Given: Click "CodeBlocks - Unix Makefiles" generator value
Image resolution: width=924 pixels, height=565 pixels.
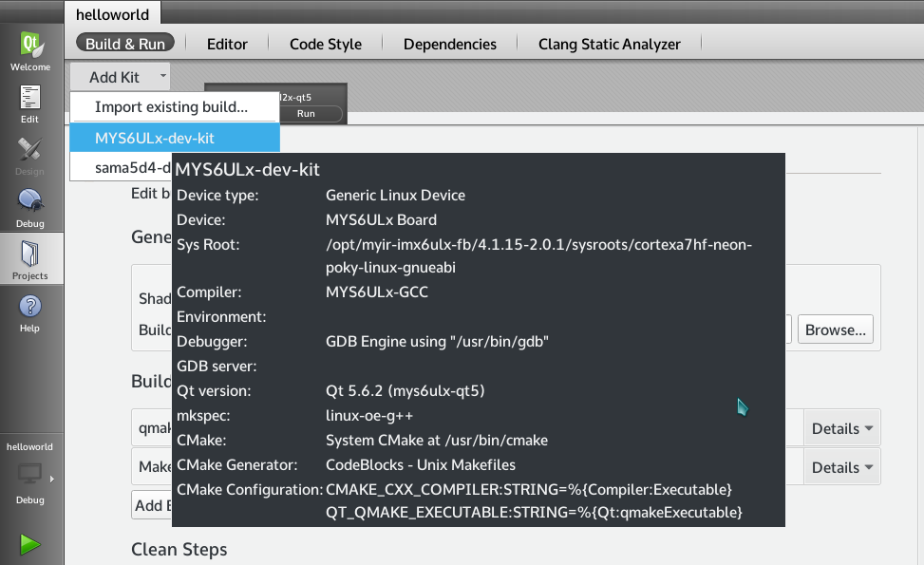Looking at the screenshot, I should tap(421, 465).
